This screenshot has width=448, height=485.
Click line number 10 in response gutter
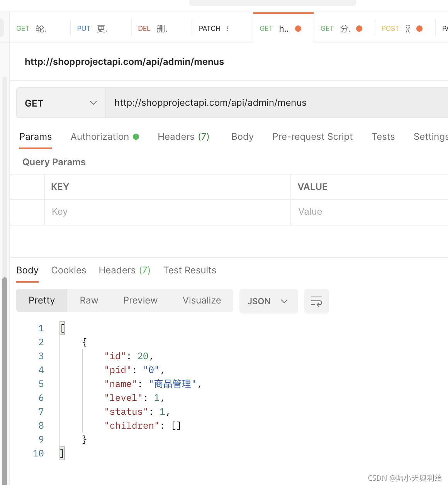pyautogui.click(x=38, y=453)
